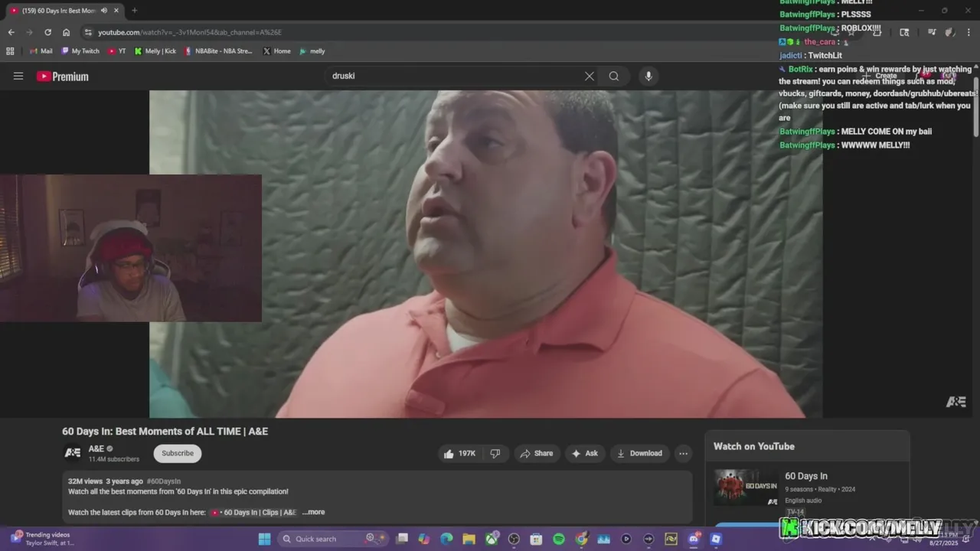Go to the browser home page
The image size is (980, 551).
66,32
